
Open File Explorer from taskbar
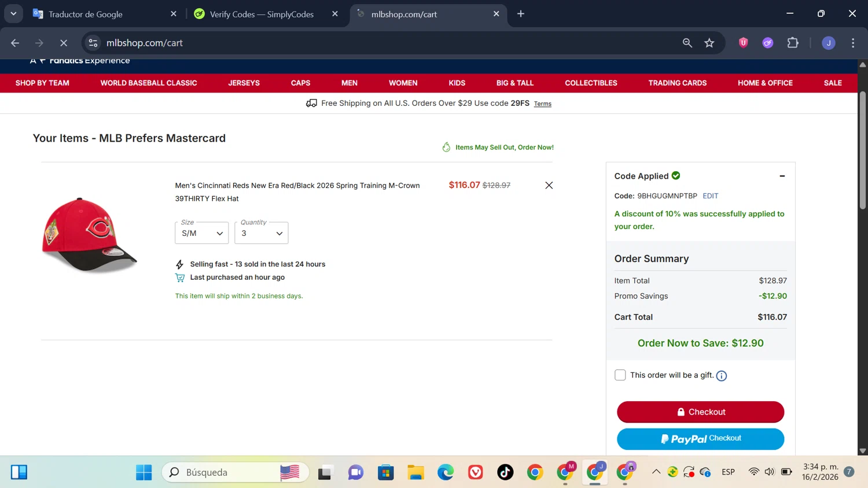point(415,472)
